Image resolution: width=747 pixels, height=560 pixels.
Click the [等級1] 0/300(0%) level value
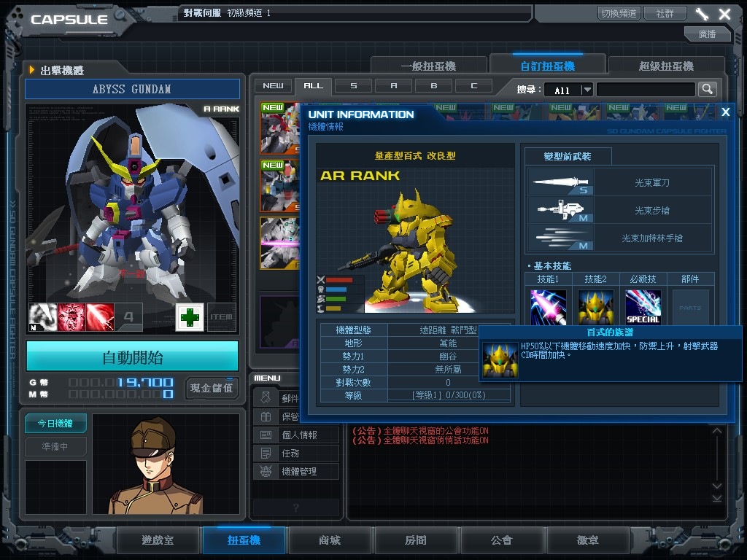pos(449,395)
